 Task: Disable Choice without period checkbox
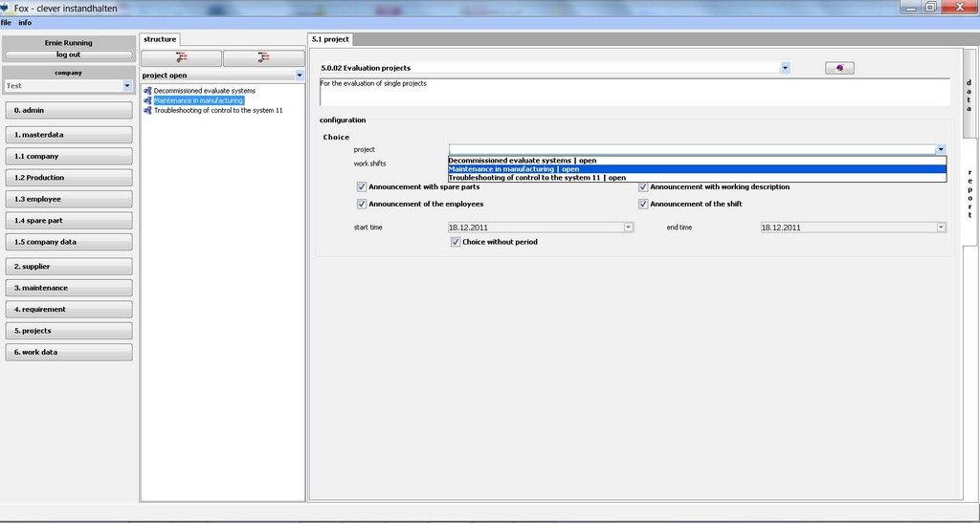(x=456, y=242)
